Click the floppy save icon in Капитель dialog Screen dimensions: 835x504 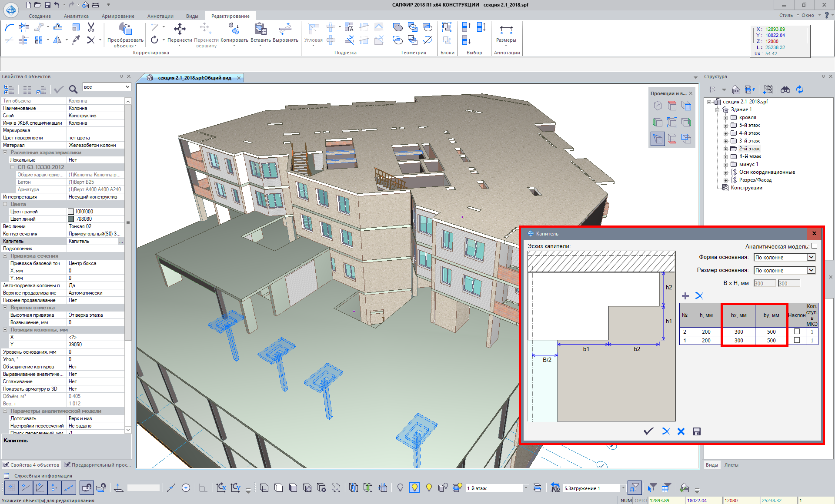(697, 431)
